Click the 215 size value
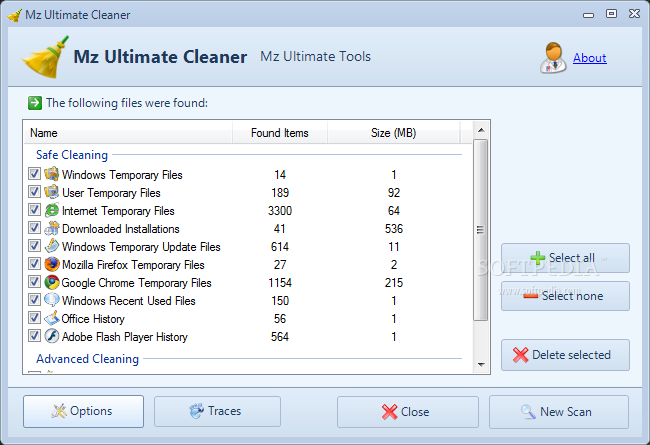 pyautogui.click(x=394, y=283)
